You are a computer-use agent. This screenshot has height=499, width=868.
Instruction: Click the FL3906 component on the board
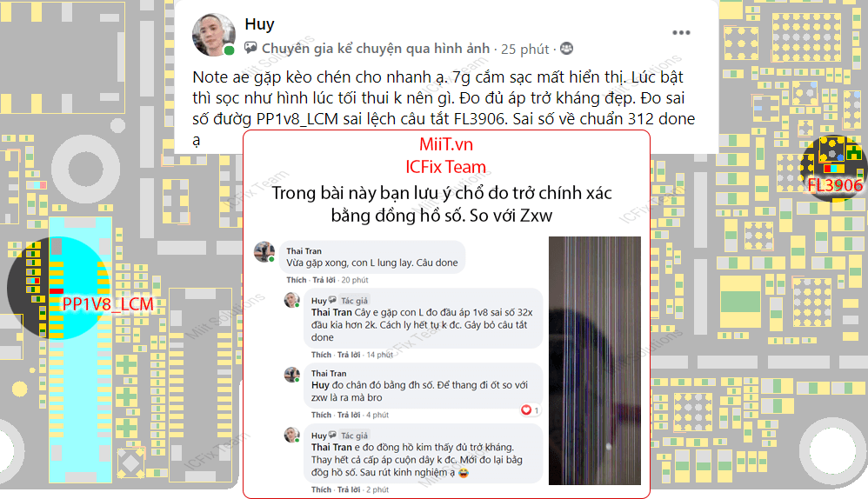(x=834, y=168)
